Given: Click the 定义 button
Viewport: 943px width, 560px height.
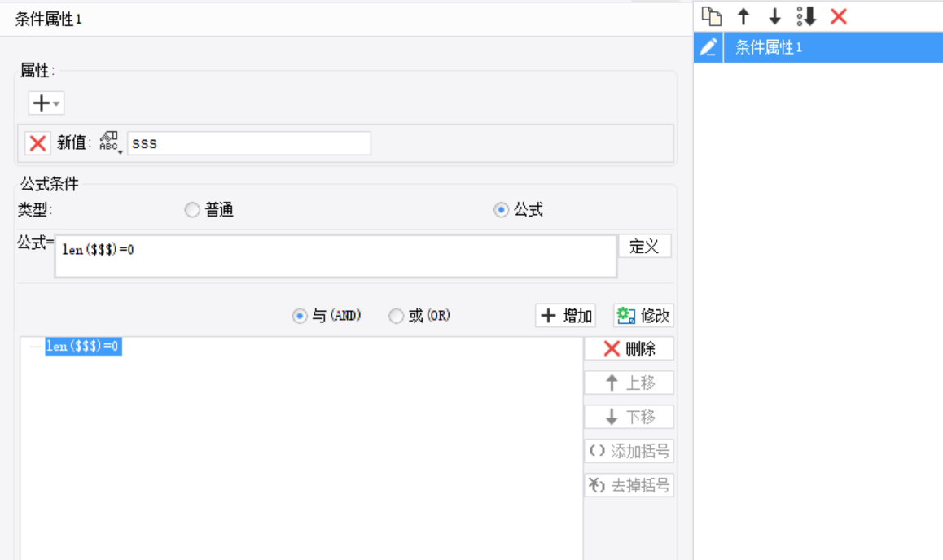Looking at the screenshot, I should point(645,247).
